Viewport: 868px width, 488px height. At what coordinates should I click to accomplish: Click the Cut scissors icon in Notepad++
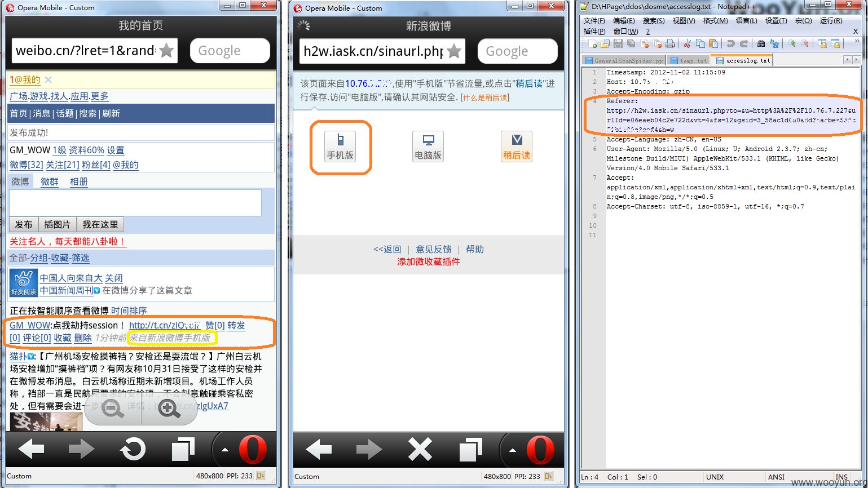coord(688,43)
